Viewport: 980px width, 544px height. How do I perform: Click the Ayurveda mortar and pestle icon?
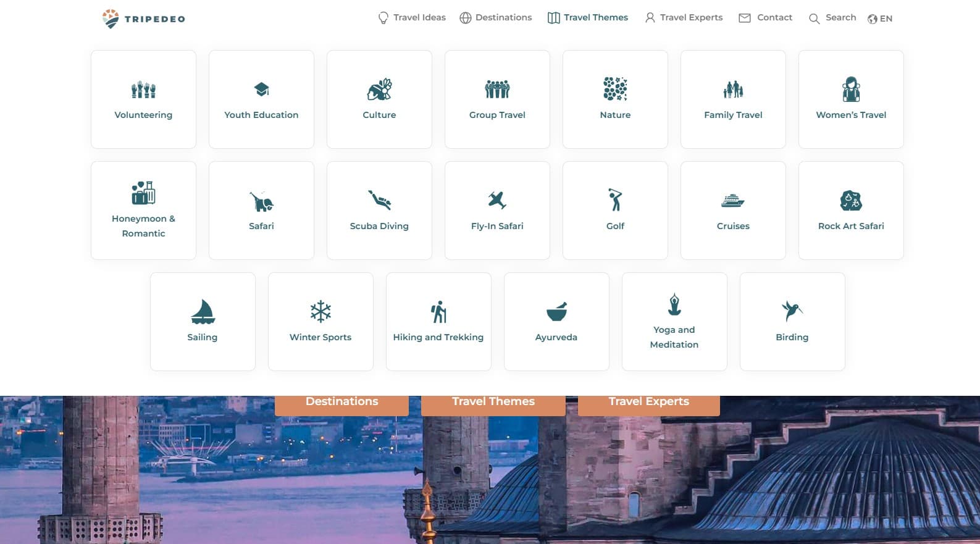coord(556,312)
